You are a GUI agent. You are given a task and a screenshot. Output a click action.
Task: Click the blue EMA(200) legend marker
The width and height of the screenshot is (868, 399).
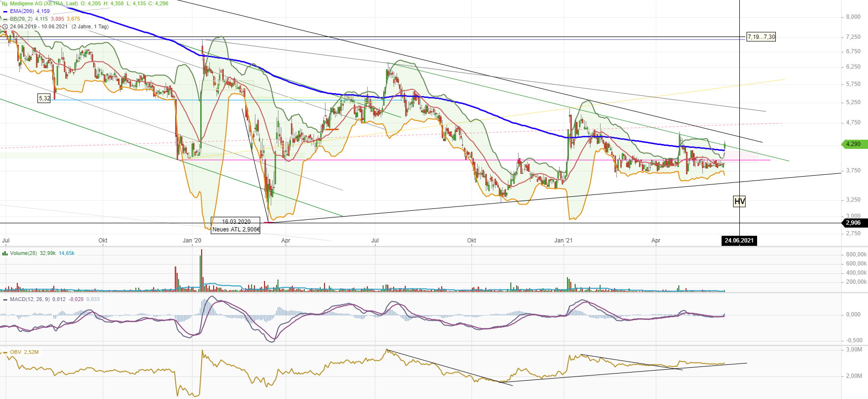point(5,11)
